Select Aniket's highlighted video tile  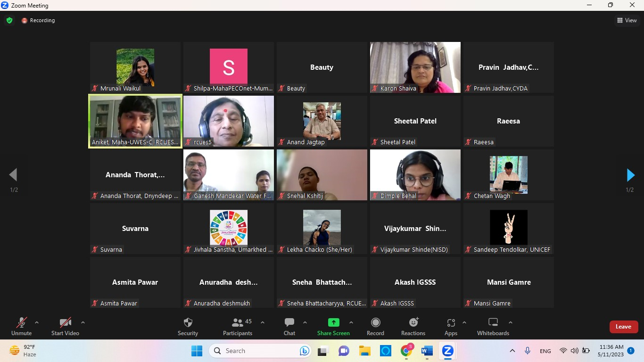point(135,121)
